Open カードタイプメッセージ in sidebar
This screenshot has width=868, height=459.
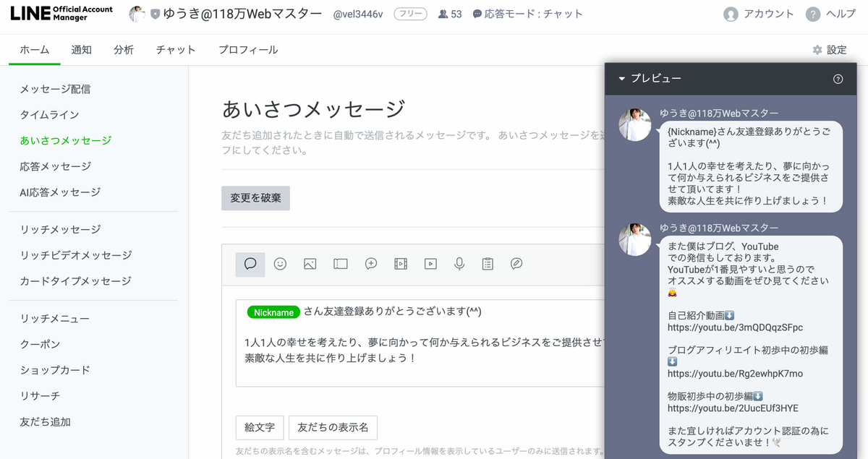76,281
